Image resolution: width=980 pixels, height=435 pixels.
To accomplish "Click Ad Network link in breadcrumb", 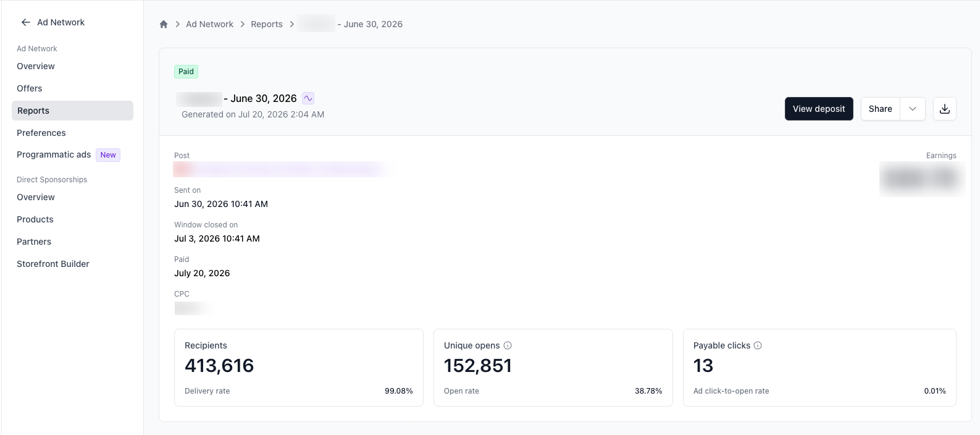I will click(x=210, y=24).
